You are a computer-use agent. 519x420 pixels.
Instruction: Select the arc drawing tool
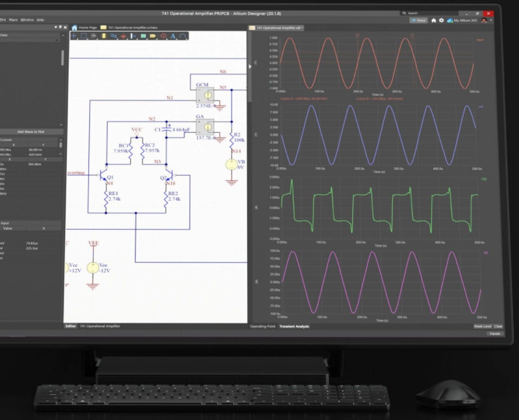pyautogui.click(x=183, y=36)
